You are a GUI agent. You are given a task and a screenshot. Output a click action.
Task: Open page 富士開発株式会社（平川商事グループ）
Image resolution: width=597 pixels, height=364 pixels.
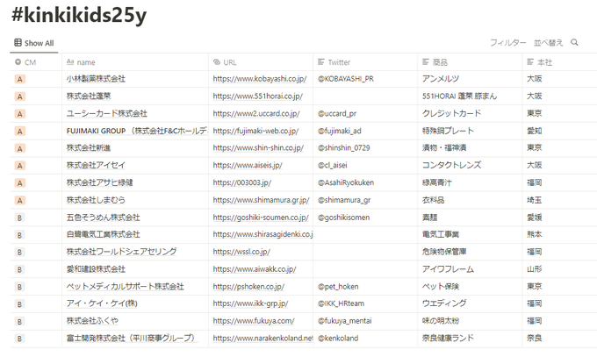click(x=132, y=339)
